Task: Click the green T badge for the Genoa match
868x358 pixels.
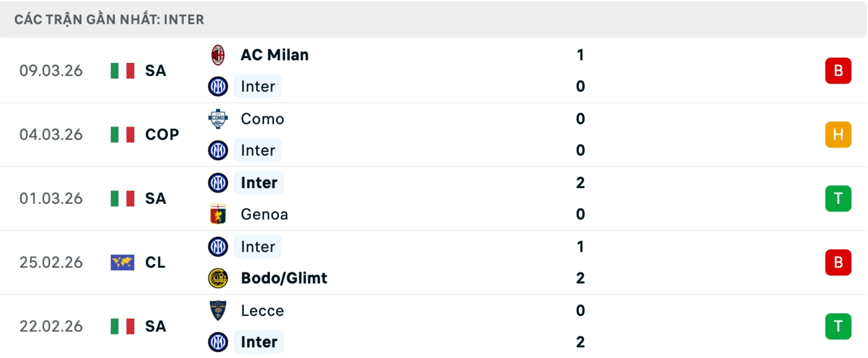Action: click(x=839, y=198)
